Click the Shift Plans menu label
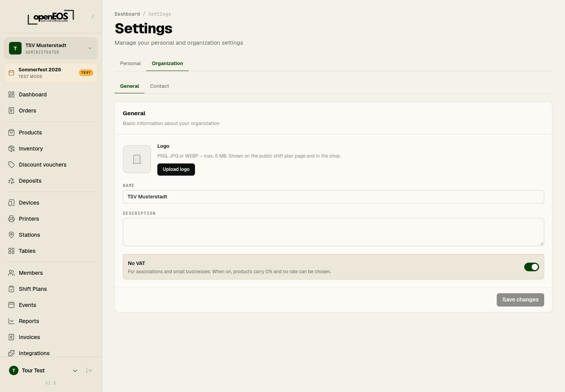This screenshot has width=565, height=392. tap(33, 289)
